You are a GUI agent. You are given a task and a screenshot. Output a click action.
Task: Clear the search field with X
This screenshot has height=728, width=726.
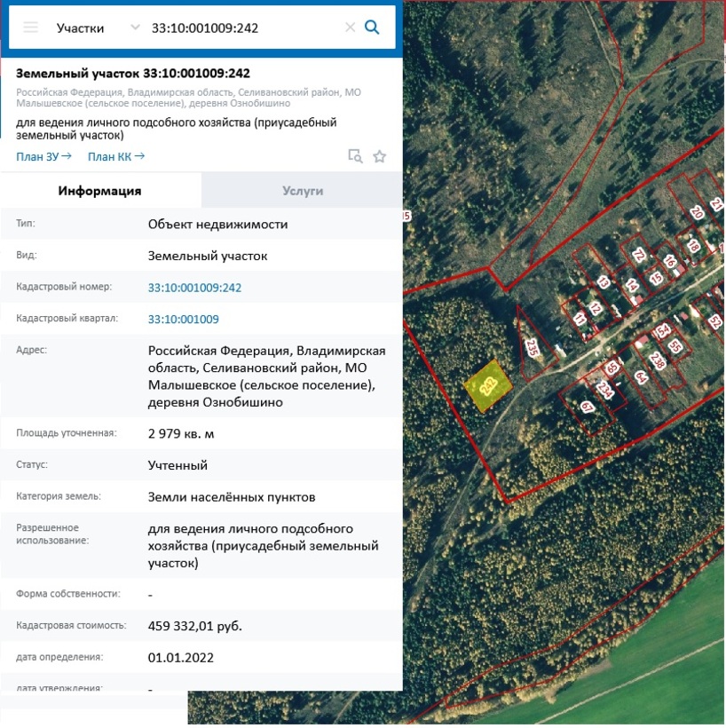350,28
